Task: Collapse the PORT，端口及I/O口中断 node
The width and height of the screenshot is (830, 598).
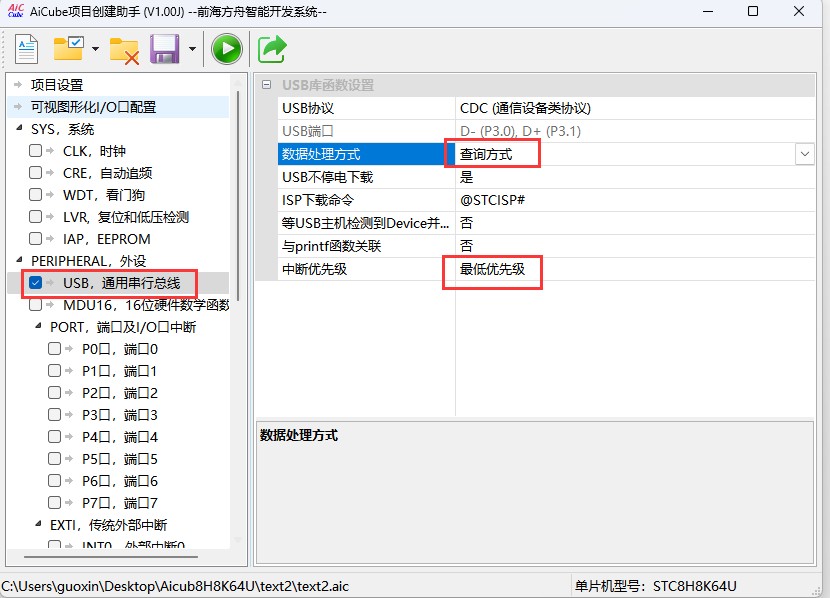Action: 38,326
